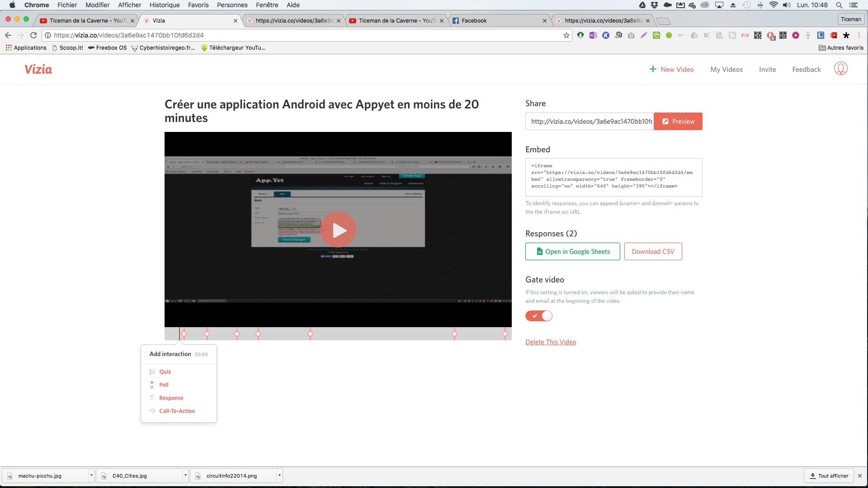Open the Téléchargeur YouTube bookmark
Viewport: 868px width, 488px height.
point(233,48)
